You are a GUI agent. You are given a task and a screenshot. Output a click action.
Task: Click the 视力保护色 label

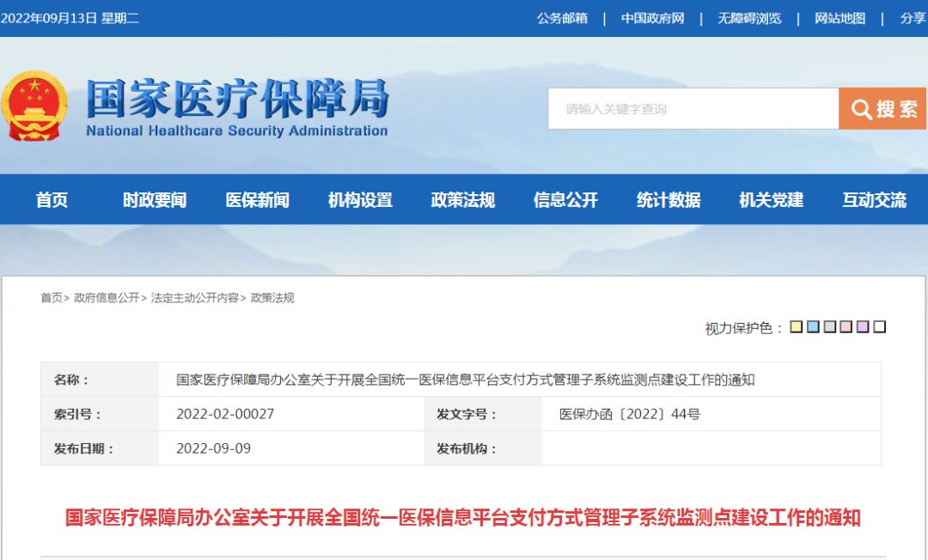[743, 328]
